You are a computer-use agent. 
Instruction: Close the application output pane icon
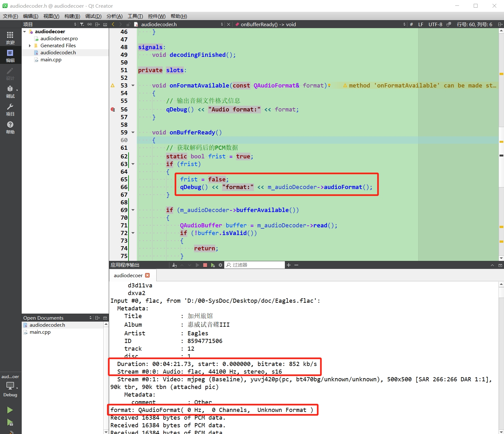500,265
